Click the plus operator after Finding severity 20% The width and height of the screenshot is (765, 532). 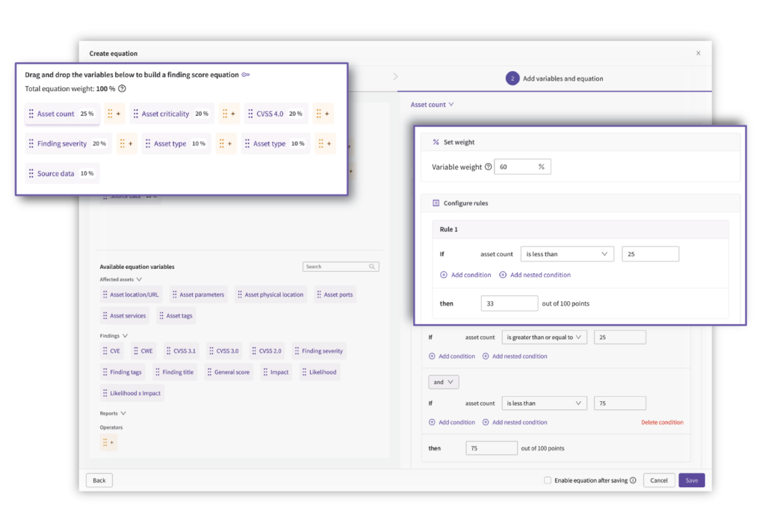coord(126,143)
